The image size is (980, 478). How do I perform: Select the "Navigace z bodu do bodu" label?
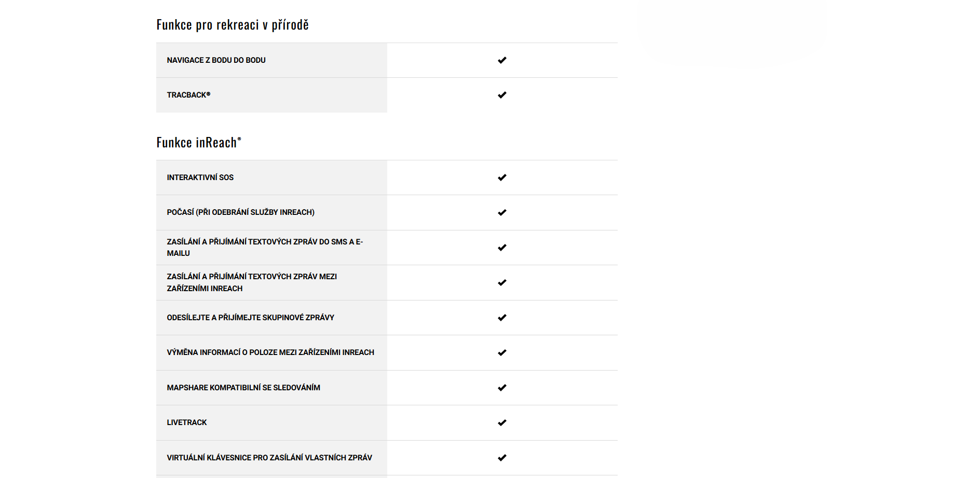pyautogui.click(x=216, y=60)
